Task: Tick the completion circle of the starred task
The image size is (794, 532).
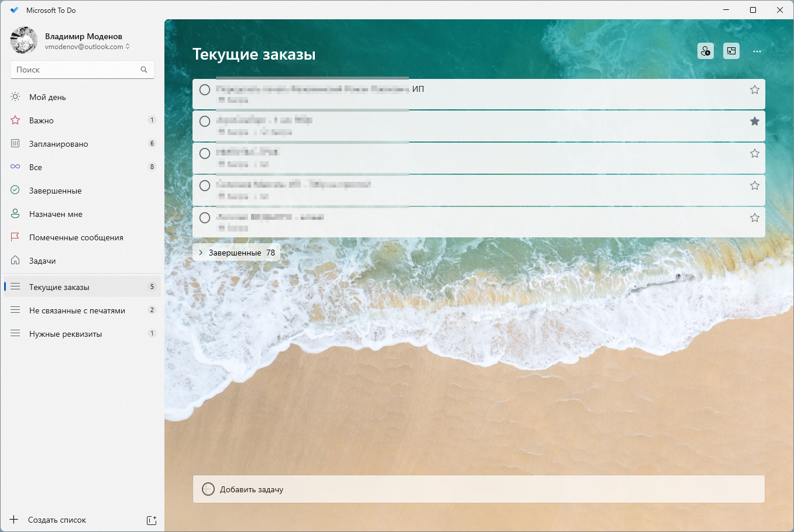Action: pyautogui.click(x=205, y=121)
